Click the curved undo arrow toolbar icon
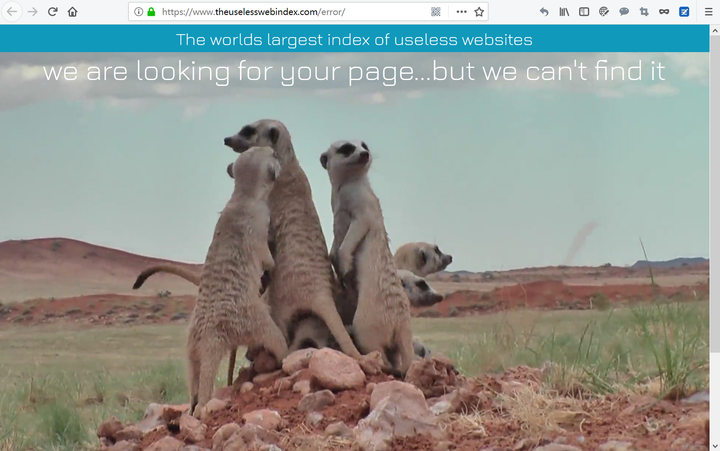The height and width of the screenshot is (451, 720). click(544, 12)
